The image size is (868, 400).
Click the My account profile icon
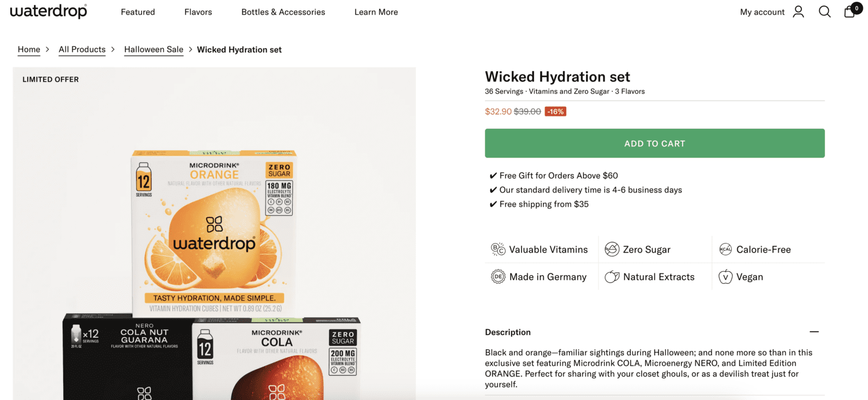tap(798, 11)
